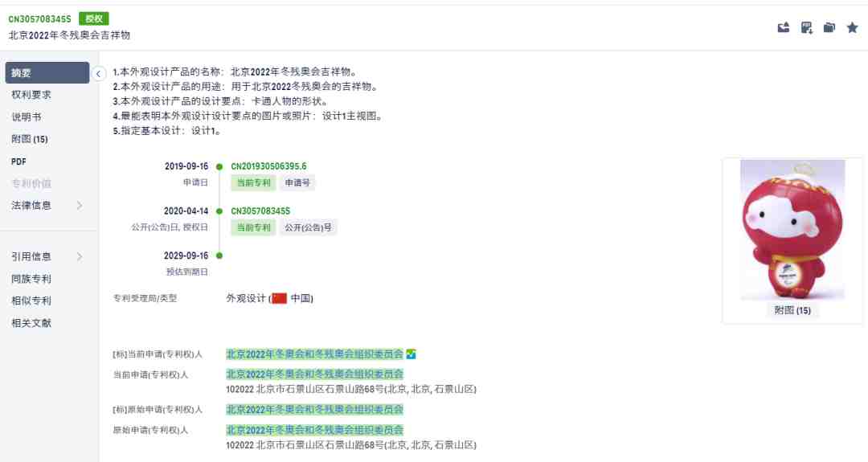Screen dimensions: 868x462
Task: Click 当前专利 tag under the publication number
Action: click(253, 227)
